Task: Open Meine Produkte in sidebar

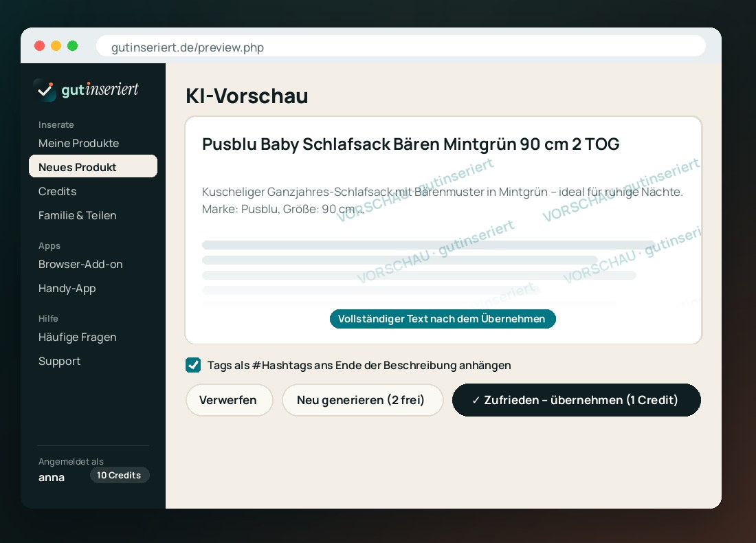Action: point(78,143)
